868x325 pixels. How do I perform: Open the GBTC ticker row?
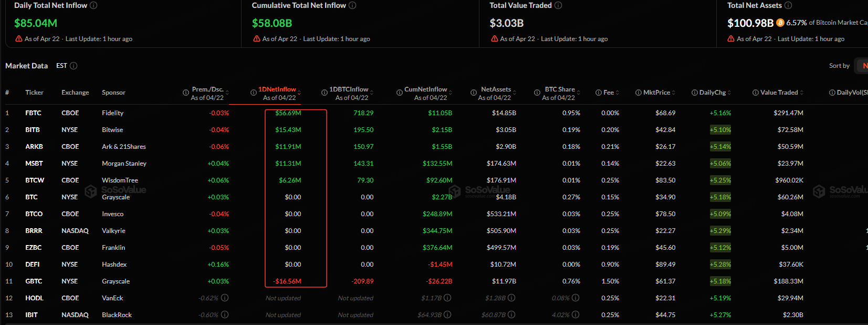[x=34, y=281]
